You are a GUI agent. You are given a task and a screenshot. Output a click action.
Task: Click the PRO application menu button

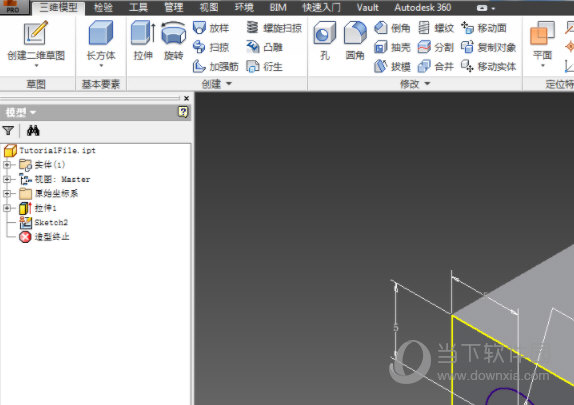14,7
